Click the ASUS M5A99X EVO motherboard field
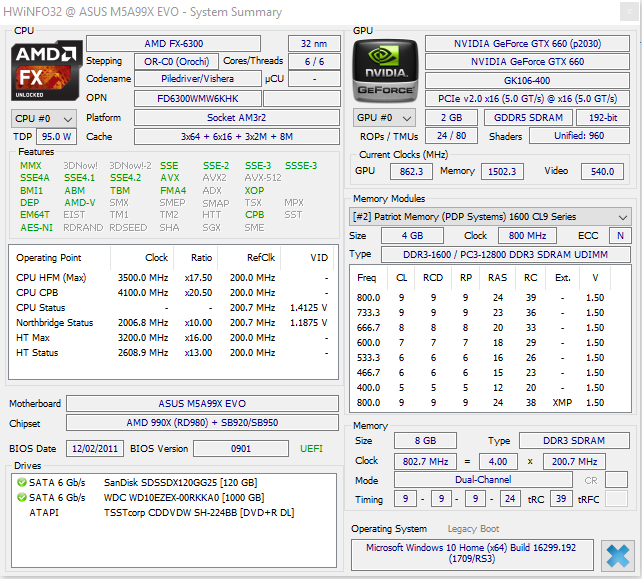 (202, 404)
